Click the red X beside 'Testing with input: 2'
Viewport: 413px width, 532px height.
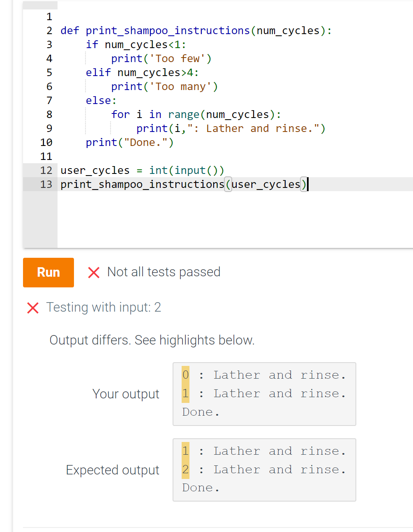tap(32, 308)
